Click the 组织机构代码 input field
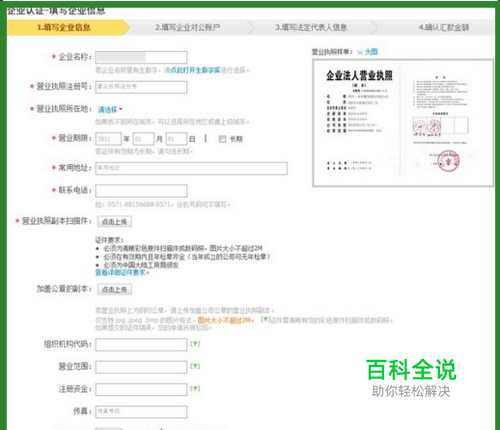Image resolution: width=500 pixels, height=430 pixels. [141, 345]
